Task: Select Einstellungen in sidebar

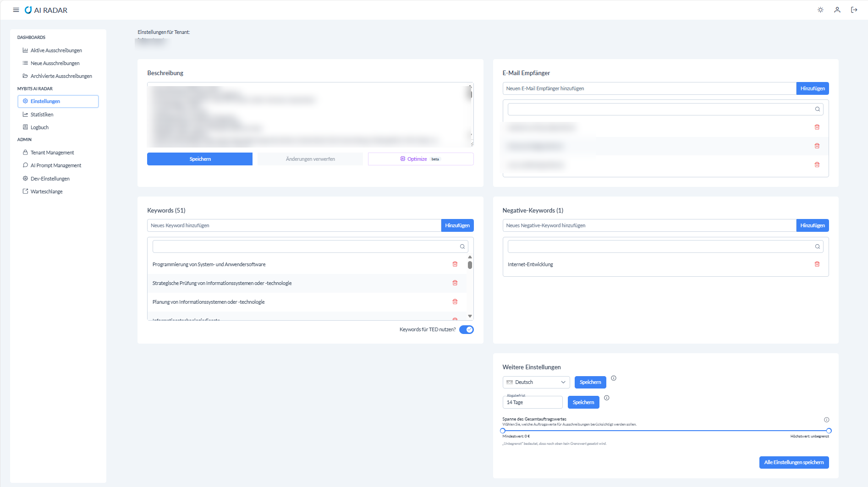Action: (58, 101)
